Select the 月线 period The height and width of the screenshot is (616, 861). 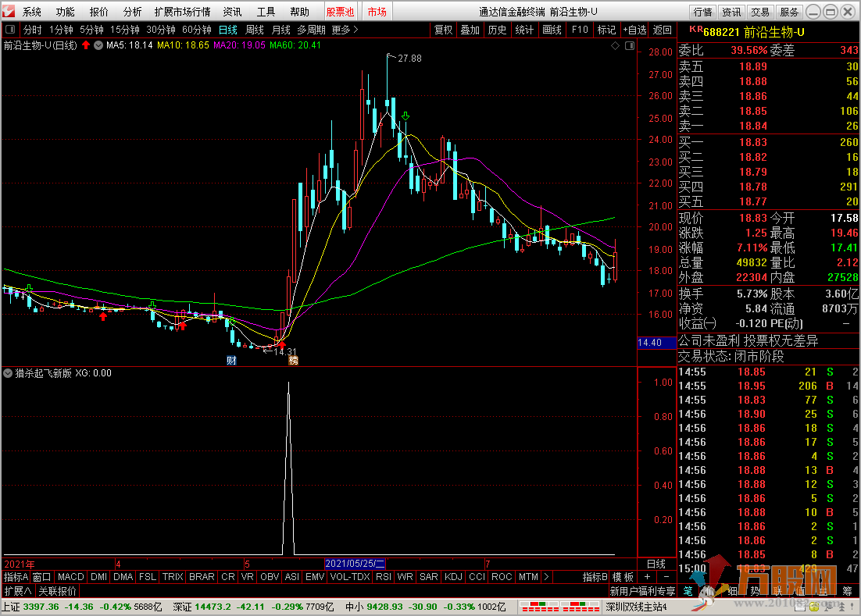tap(281, 30)
